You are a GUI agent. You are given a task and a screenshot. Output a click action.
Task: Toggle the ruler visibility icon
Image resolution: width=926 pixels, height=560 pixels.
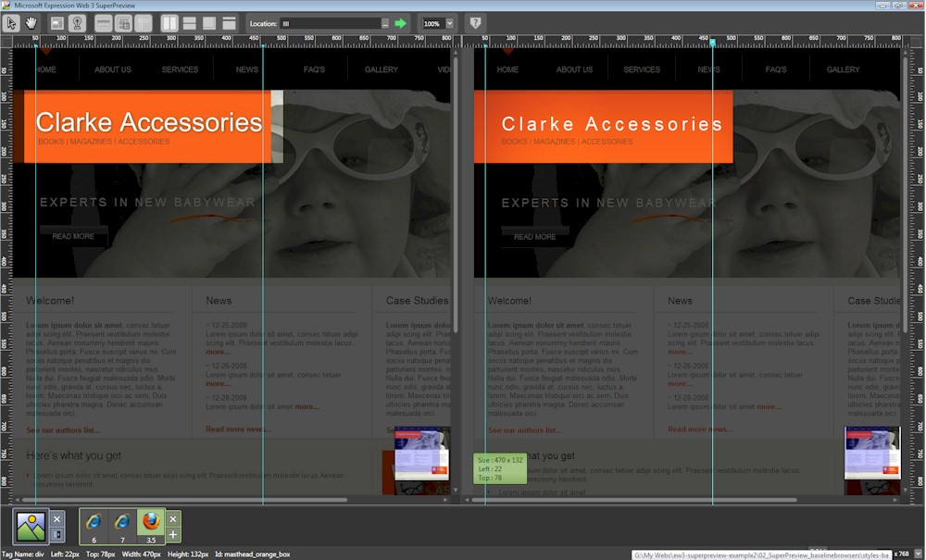tap(104, 24)
